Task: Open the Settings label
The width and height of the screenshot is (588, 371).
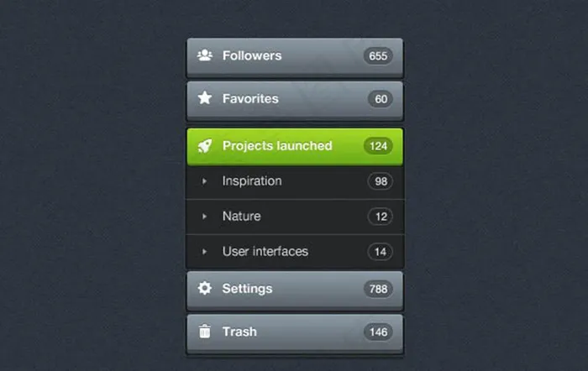Action: 247,288
